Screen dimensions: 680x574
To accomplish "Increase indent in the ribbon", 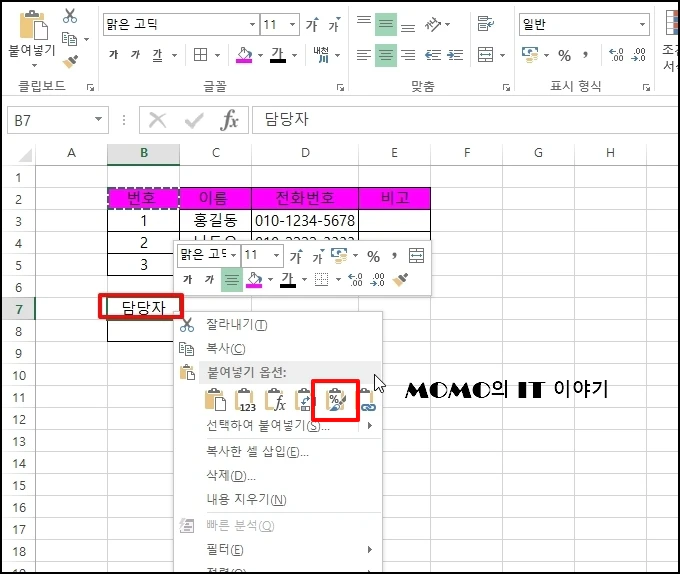I will 455,55.
